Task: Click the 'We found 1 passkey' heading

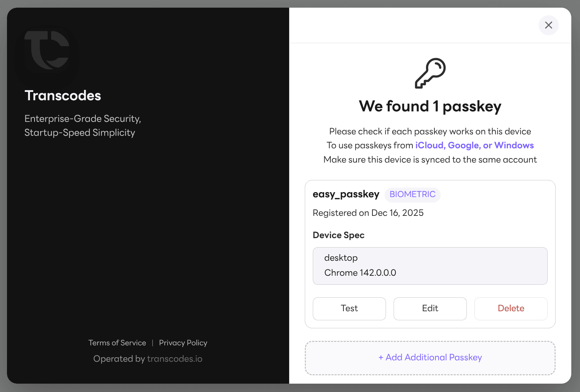Action: tap(430, 107)
